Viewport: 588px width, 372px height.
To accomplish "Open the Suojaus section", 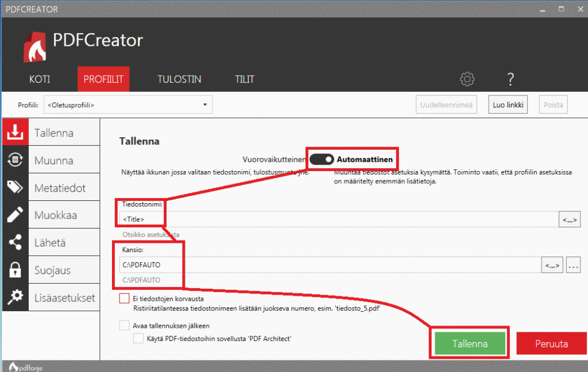I will tap(64, 270).
